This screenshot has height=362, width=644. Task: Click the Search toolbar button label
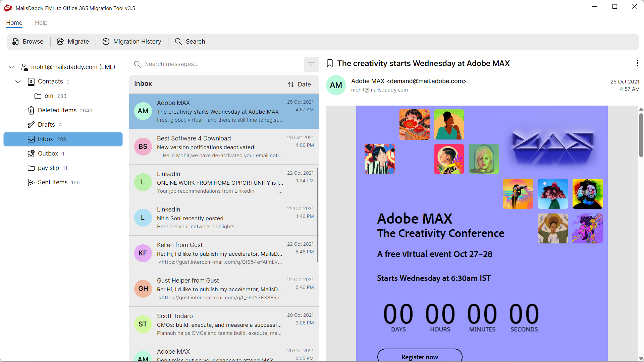click(196, 42)
